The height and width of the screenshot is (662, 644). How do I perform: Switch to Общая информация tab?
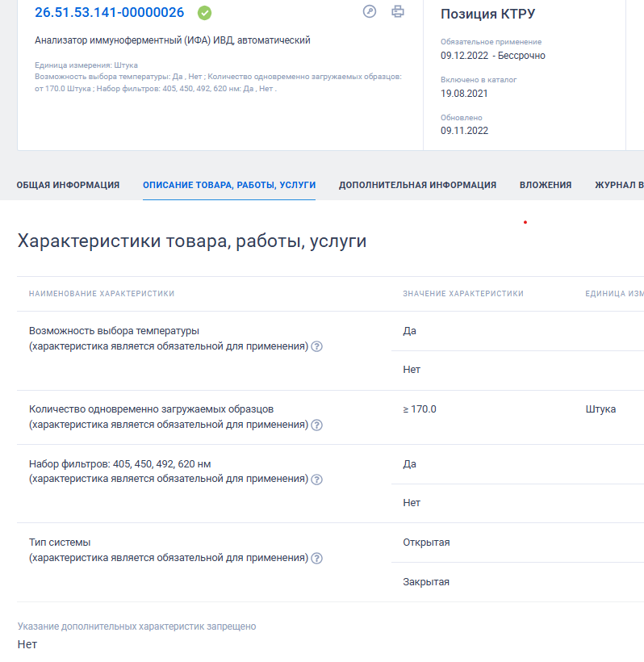point(68,185)
